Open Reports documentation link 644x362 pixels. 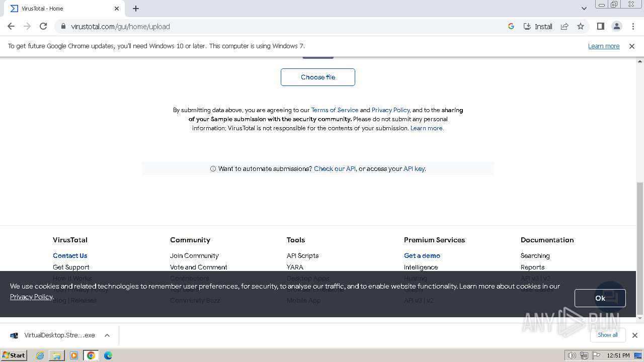click(x=532, y=267)
